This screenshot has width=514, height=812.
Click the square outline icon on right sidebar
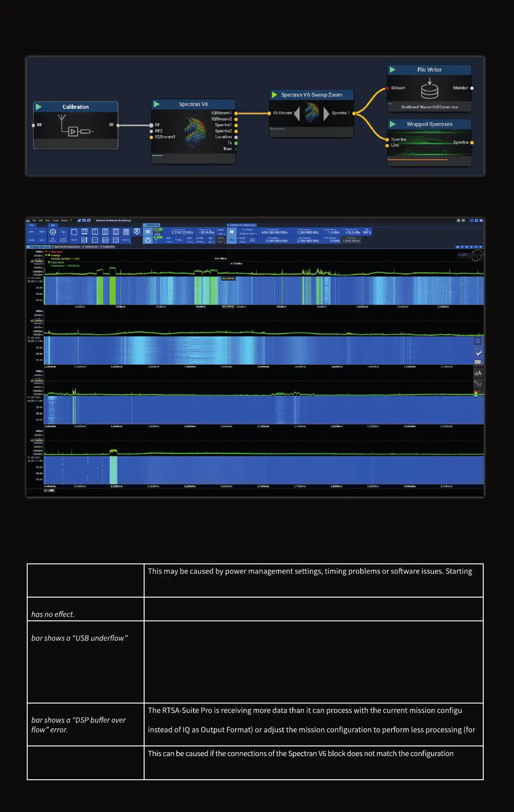(478, 341)
